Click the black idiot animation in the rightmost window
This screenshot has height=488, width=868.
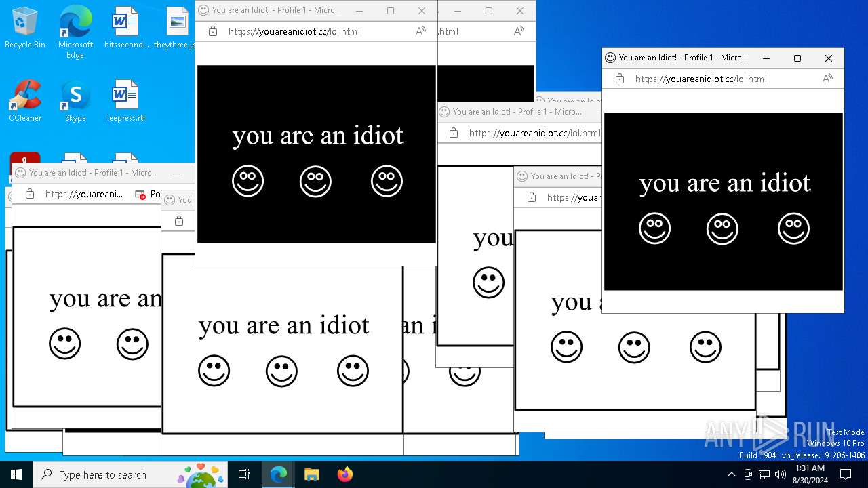pyautogui.click(x=723, y=201)
